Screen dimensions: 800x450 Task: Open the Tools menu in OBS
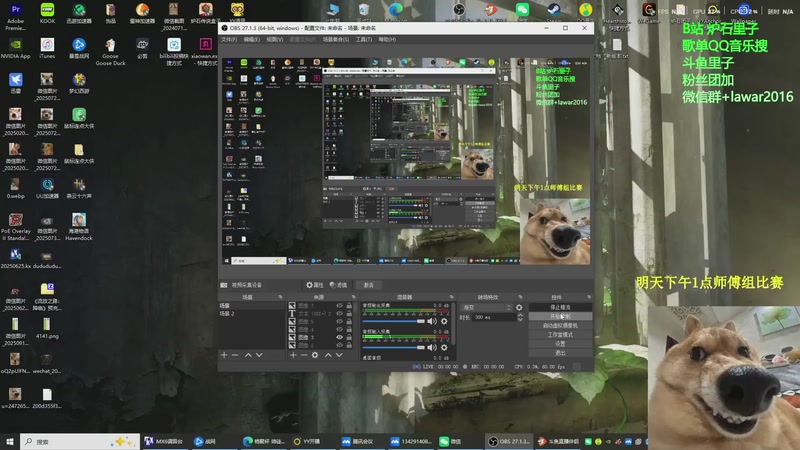pyautogui.click(x=364, y=39)
